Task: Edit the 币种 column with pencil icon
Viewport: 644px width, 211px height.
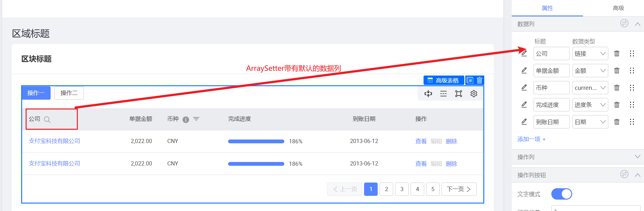Action: pyautogui.click(x=524, y=87)
